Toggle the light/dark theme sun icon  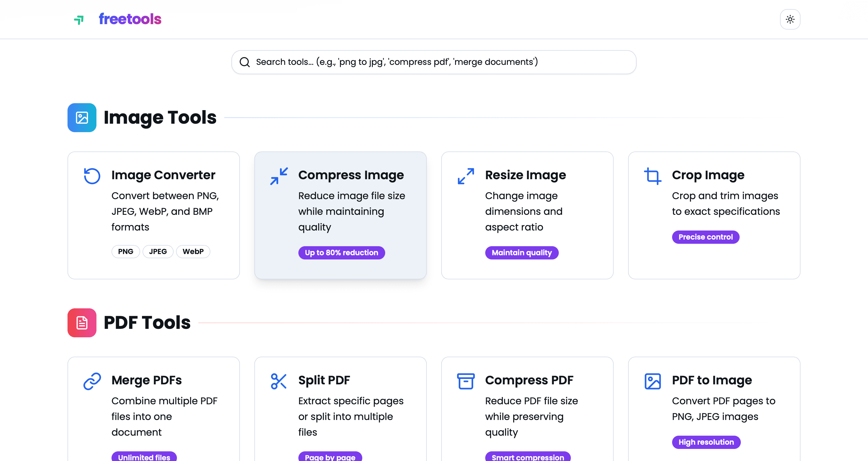point(790,19)
